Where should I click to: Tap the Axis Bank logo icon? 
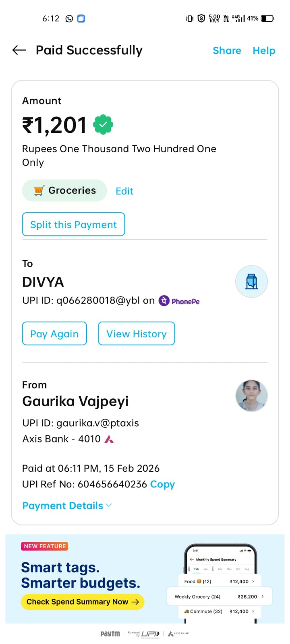coord(109,439)
